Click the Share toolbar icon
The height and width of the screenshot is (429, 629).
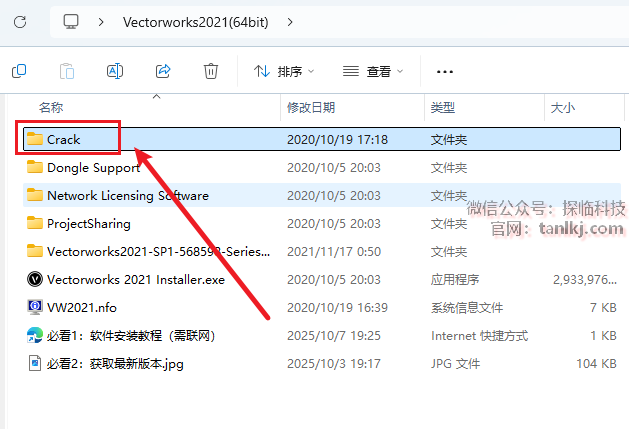(163, 71)
